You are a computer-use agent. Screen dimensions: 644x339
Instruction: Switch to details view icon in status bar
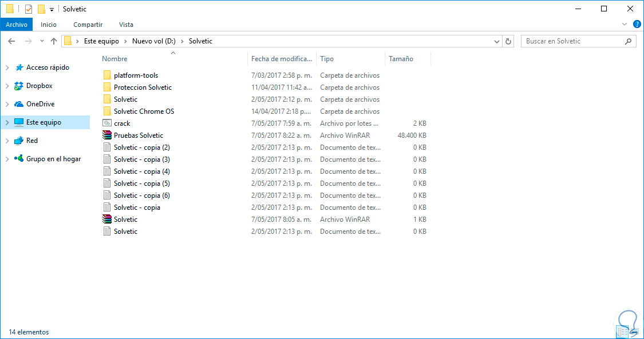tap(622, 332)
